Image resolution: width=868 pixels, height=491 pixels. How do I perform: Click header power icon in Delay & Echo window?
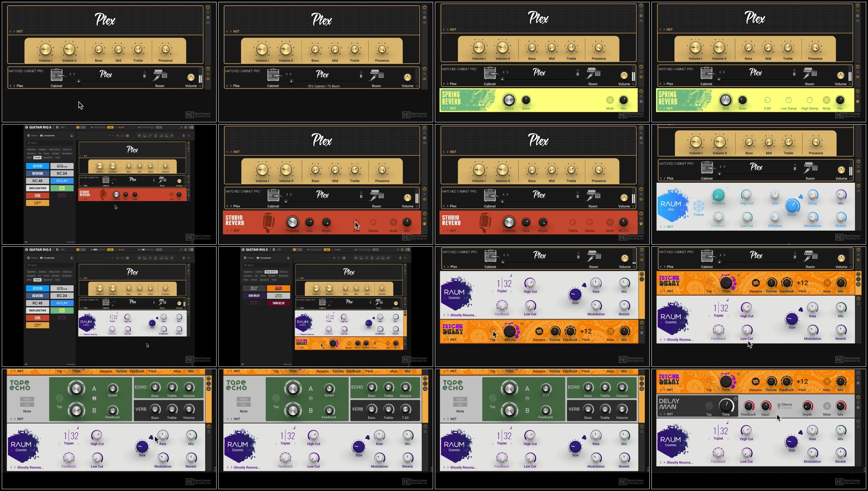coord(402,250)
